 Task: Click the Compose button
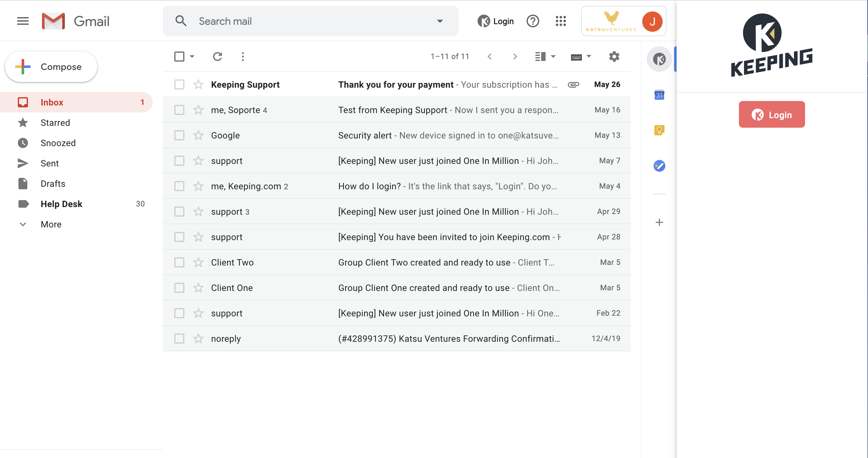tap(51, 67)
